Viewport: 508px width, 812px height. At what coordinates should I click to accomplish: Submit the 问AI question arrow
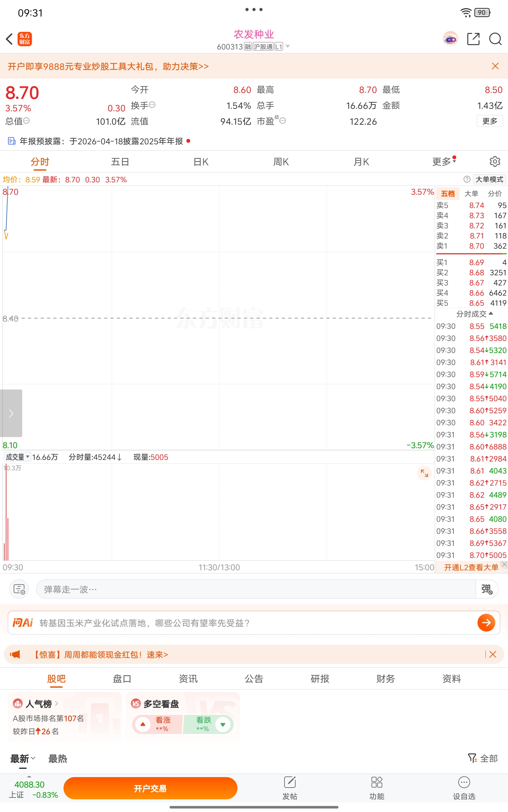click(x=486, y=623)
